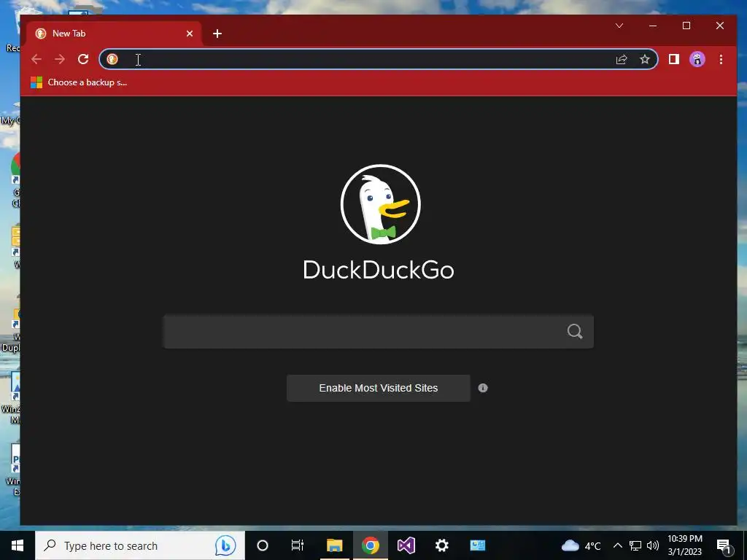The height and width of the screenshot is (560, 747).
Task: Open Cortana circle on taskbar
Action: click(263, 545)
